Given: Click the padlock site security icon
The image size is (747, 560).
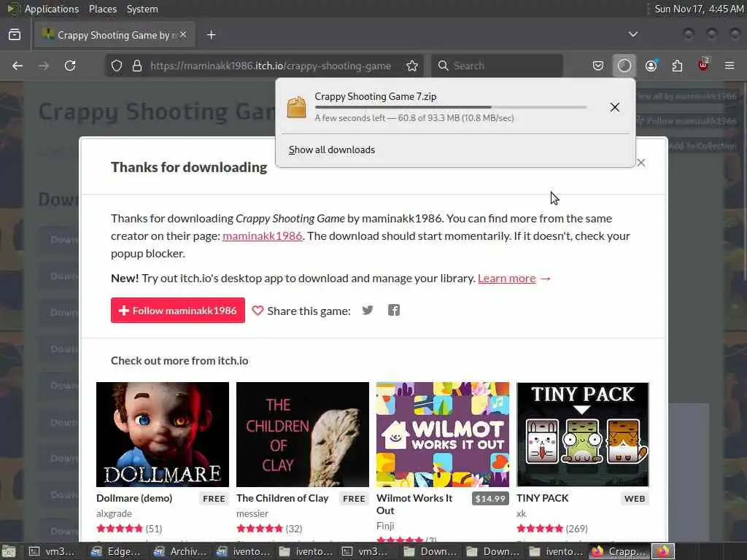Looking at the screenshot, I should pyautogui.click(x=137, y=66).
